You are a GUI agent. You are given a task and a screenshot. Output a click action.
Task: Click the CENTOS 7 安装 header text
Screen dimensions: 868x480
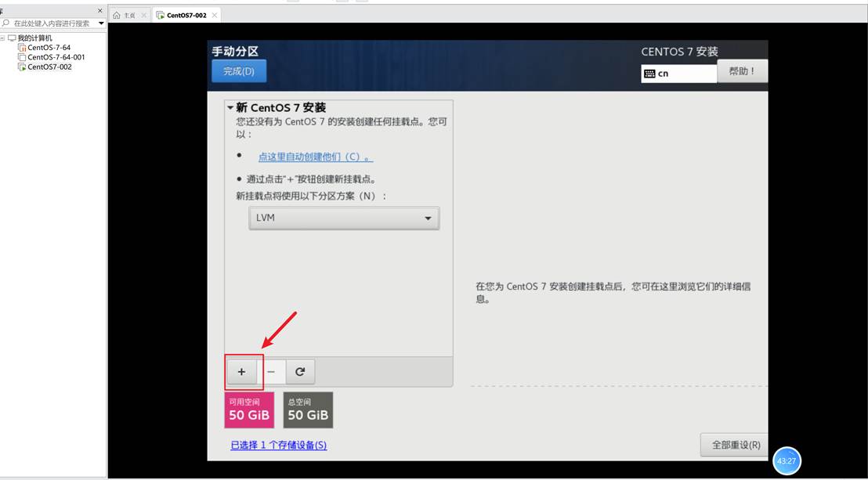pyautogui.click(x=680, y=52)
